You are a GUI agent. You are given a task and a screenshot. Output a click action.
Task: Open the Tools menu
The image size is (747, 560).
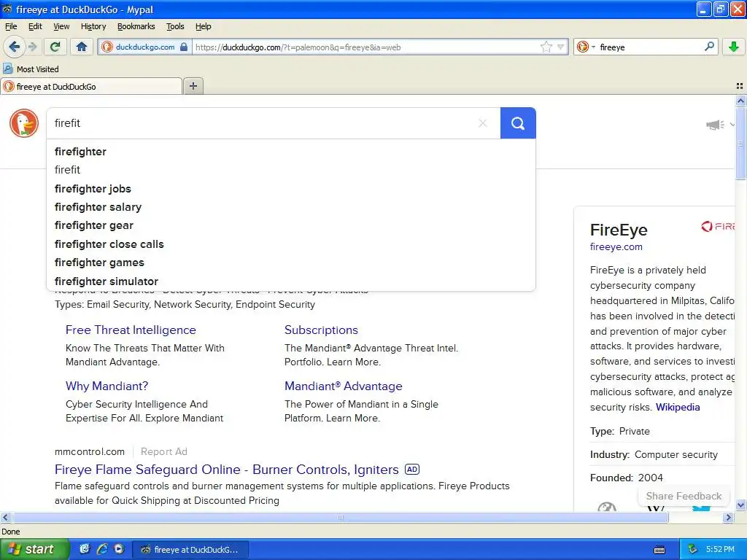click(175, 26)
